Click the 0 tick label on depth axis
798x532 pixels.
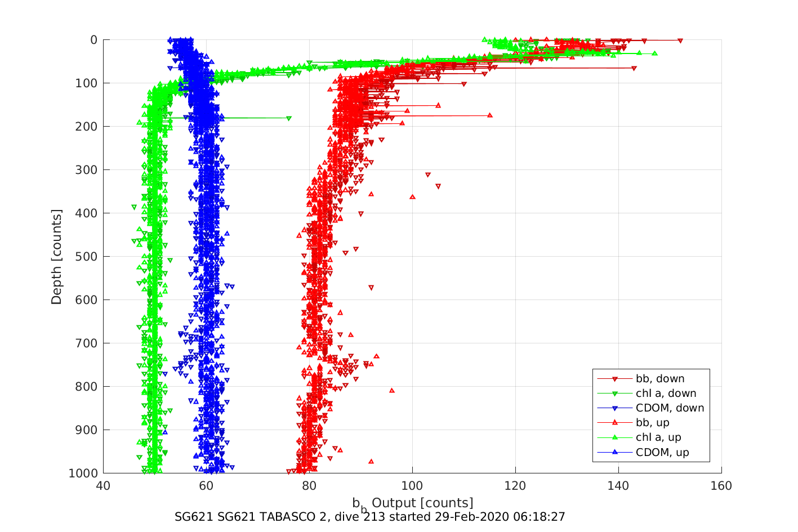pyautogui.click(x=93, y=40)
